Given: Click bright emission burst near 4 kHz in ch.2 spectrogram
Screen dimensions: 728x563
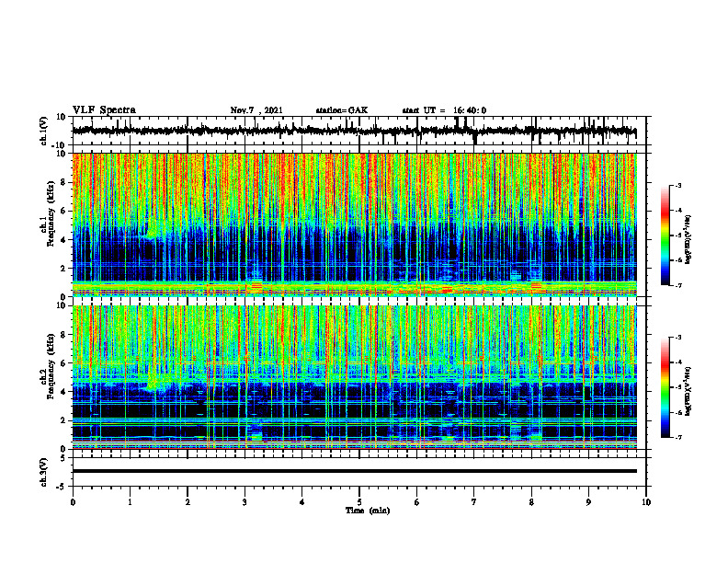Looking at the screenshot, I should [154, 383].
